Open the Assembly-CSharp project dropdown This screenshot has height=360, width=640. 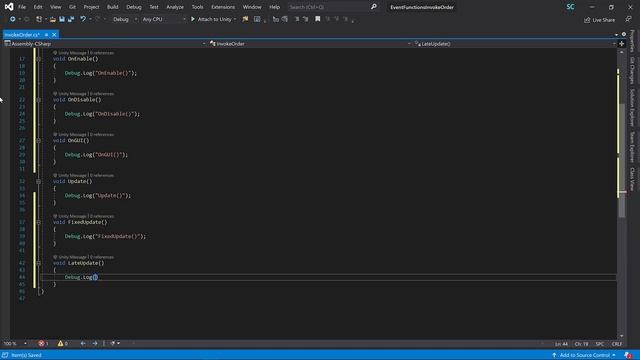[105, 44]
